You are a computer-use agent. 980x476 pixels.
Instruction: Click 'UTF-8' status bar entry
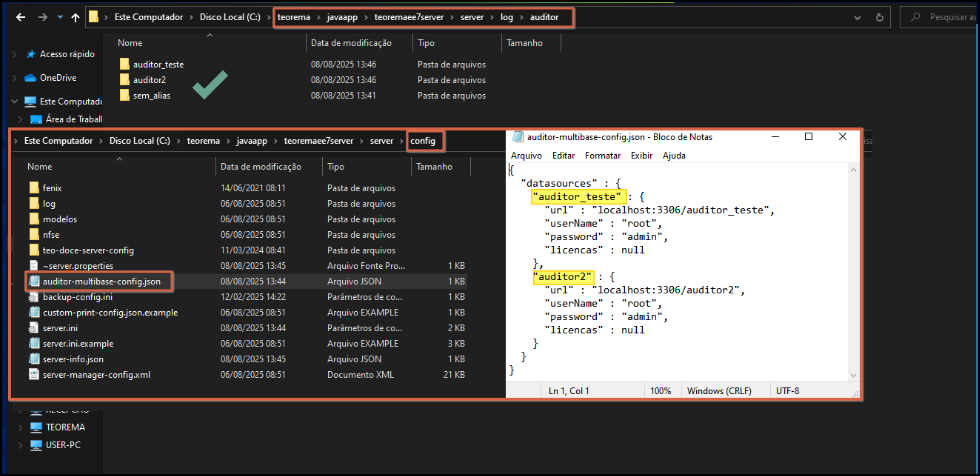click(x=788, y=391)
